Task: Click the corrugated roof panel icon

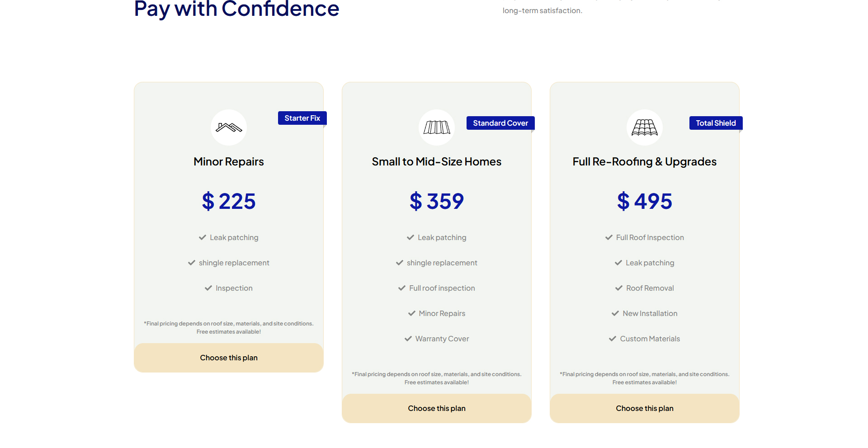Action: point(437,127)
